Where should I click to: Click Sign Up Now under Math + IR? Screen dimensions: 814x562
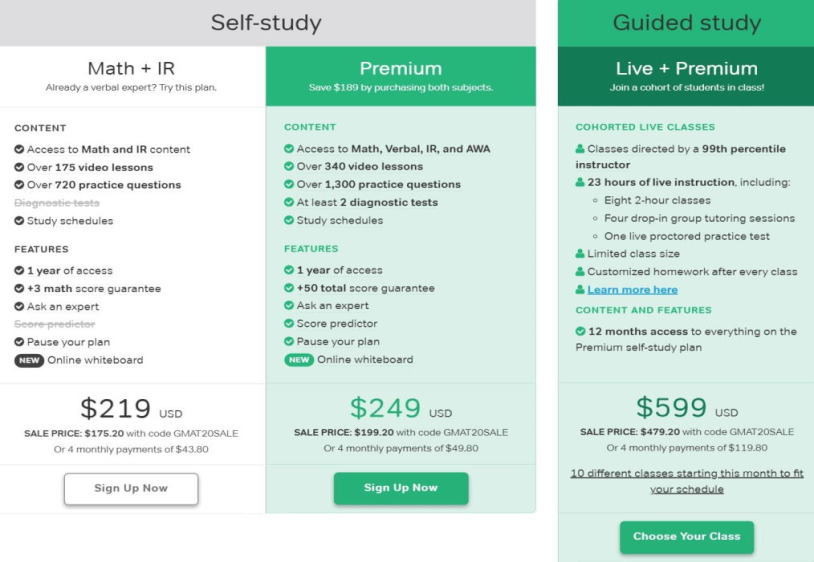[x=131, y=488]
